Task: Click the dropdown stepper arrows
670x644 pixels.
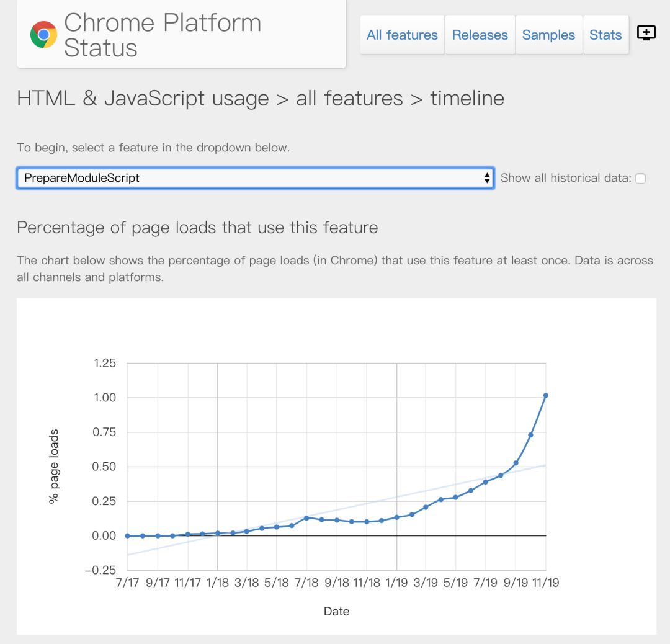Action: (x=487, y=178)
